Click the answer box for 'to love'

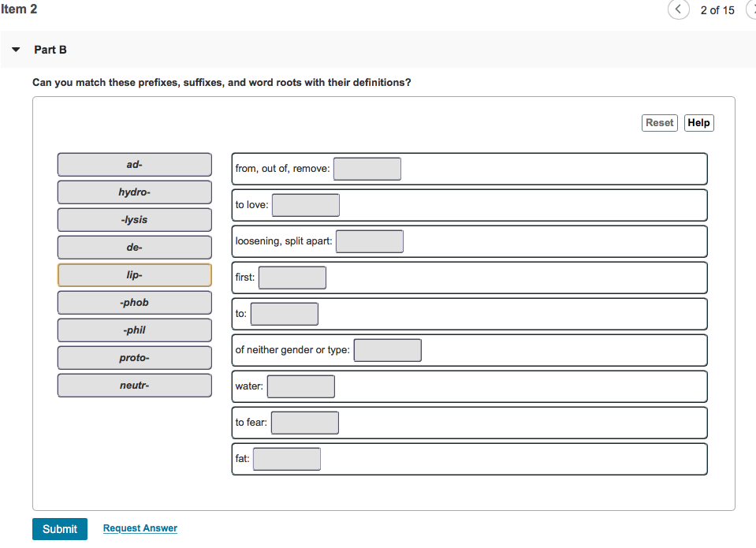305,204
